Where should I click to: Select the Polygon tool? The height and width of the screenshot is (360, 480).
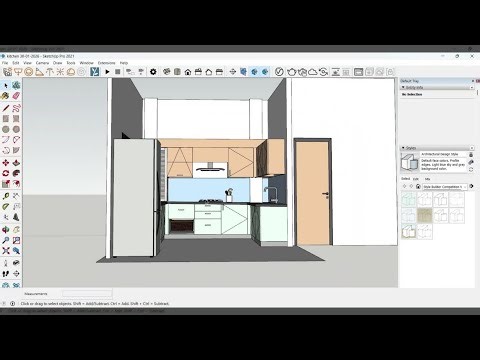pos(16,129)
